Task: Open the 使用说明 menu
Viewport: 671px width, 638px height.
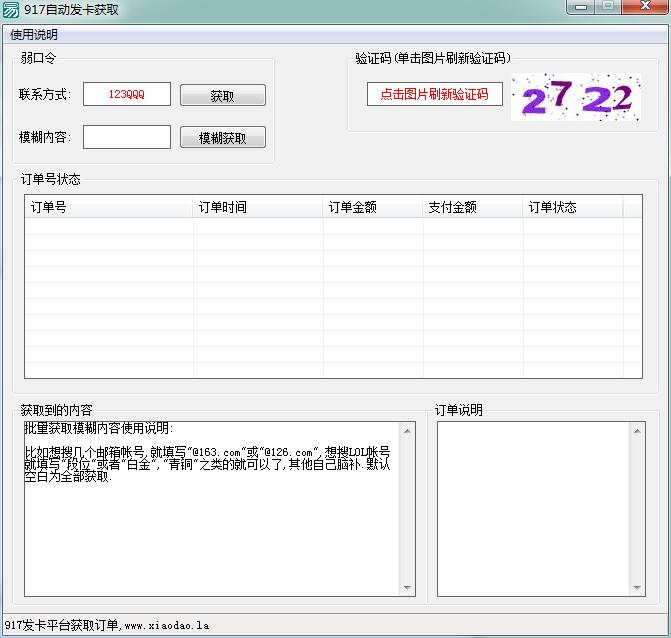Action: pos(34,35)
